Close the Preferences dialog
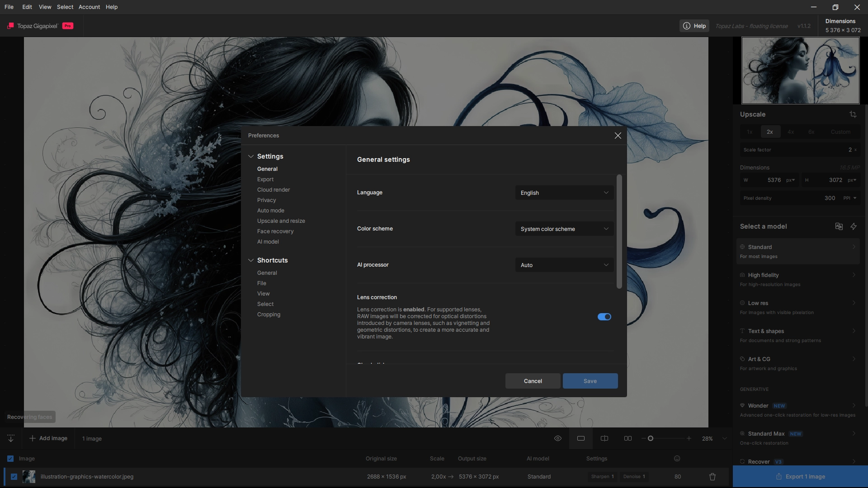 point(618,136)
